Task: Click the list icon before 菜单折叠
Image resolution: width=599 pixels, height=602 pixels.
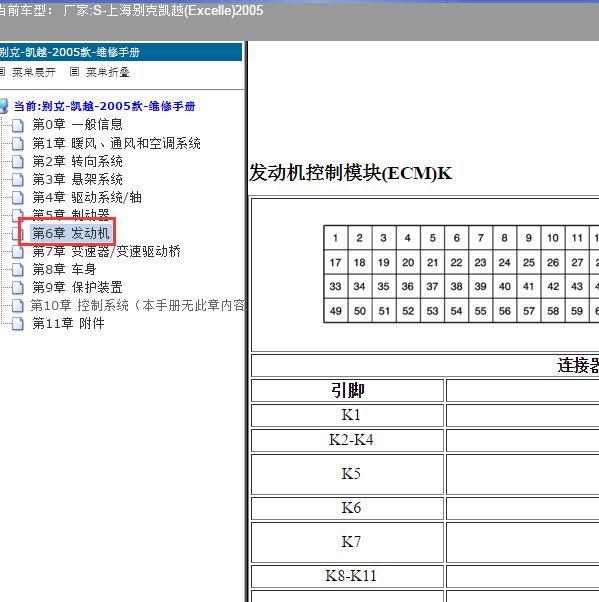Action: (74, 72)
